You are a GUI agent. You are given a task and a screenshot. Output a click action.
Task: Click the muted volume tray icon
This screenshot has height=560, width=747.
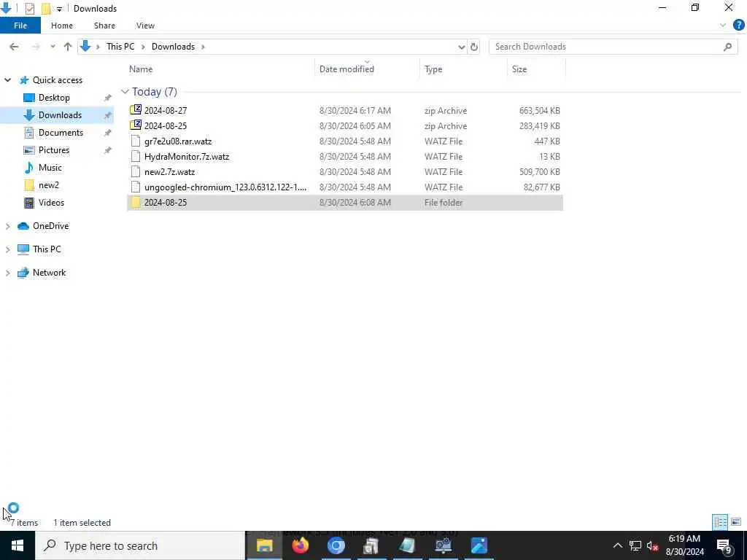(653, 545)
